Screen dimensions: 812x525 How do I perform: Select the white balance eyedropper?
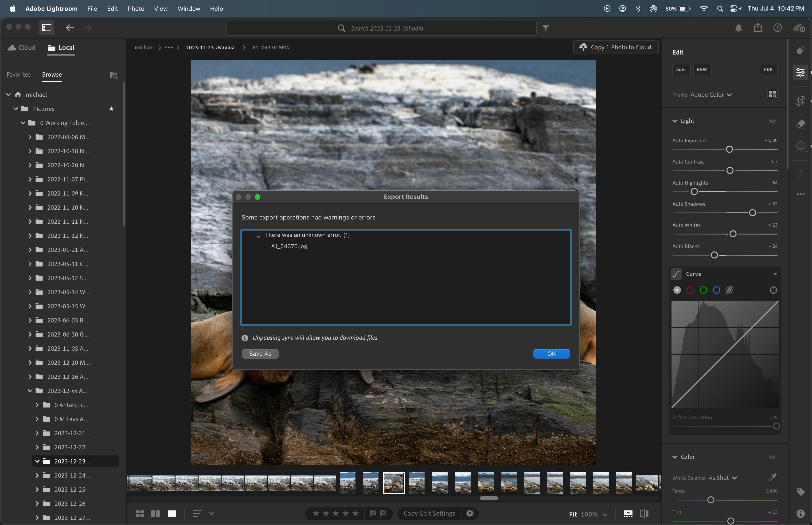pyautogui.click(x=772, y=477)
